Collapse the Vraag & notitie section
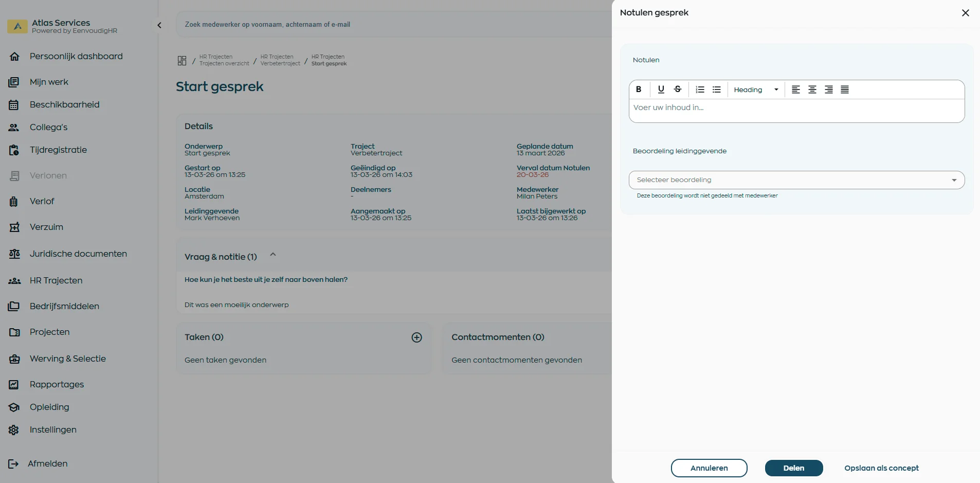Screen dimensions: 980x483 pyautogui.click(x=272, y=254)
